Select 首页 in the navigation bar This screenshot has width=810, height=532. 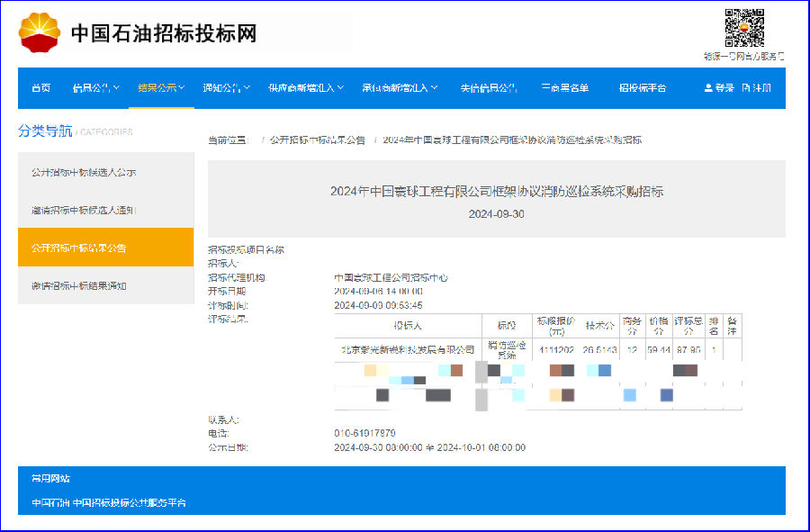click(38, 87)
